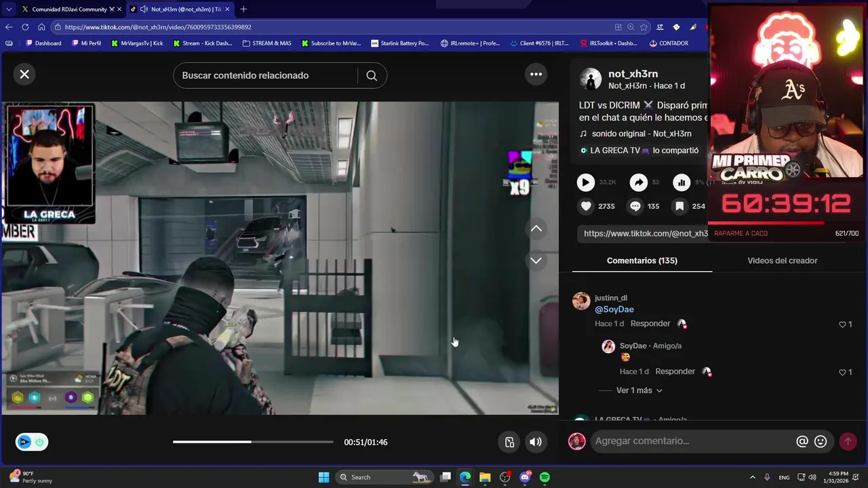Open justinn_dl commenter avatar
The width and height of the screenshot is (868, 488).
pyautogui.click(x=581, y=301)
